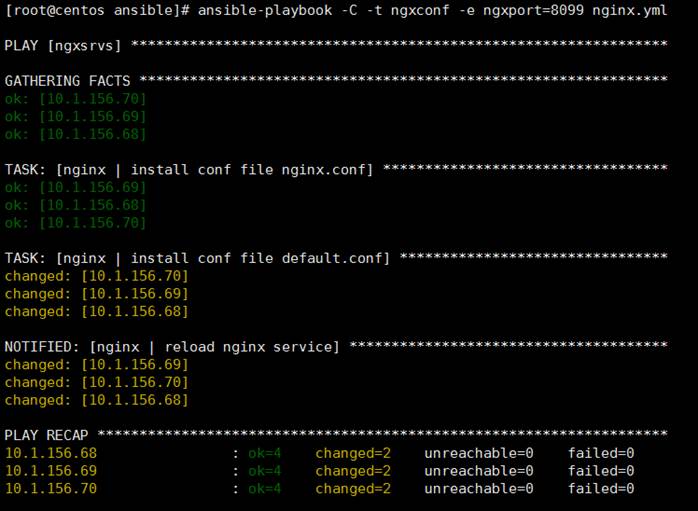
Task: Click ok: [10.1.156.68] under nginx.conf task
Action: point(76,205)
